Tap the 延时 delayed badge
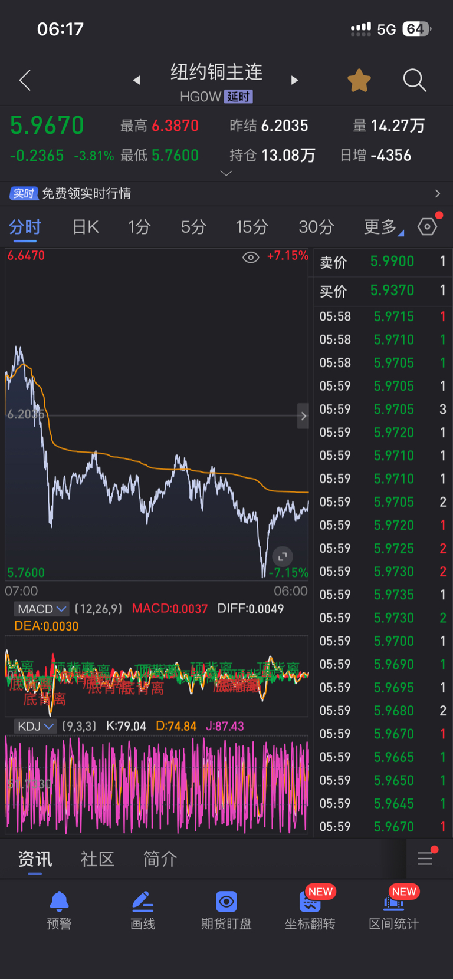This screenshot has width=453, height=980. [x=238, y=97]
